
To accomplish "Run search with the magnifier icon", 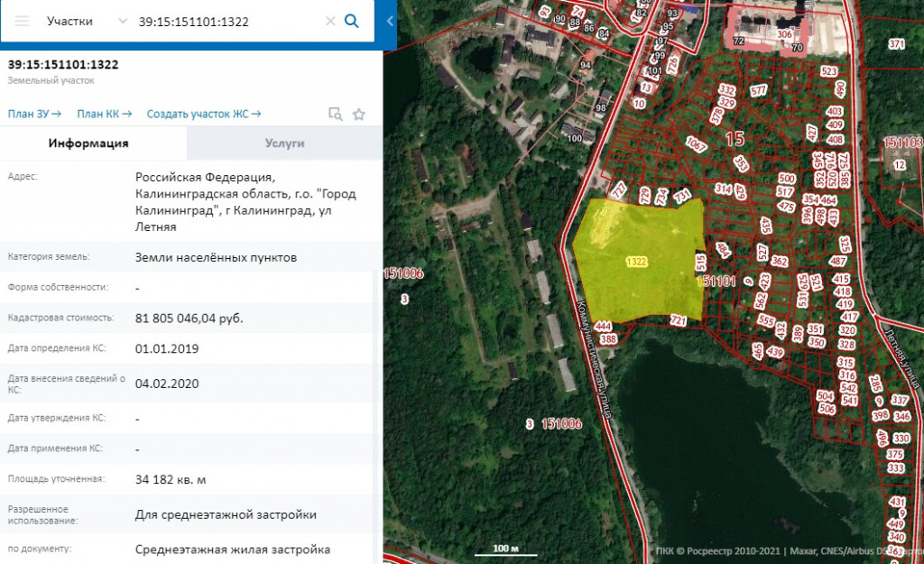I will [x=352, y=22].
